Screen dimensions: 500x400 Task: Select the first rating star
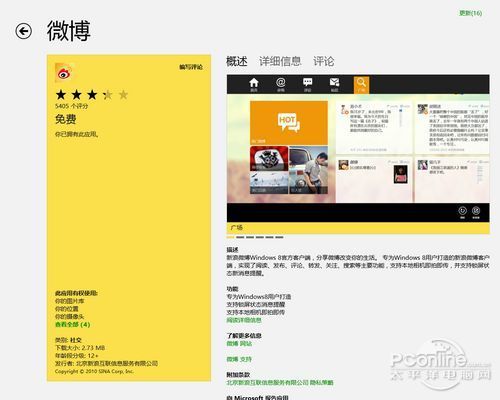(61, 95)
